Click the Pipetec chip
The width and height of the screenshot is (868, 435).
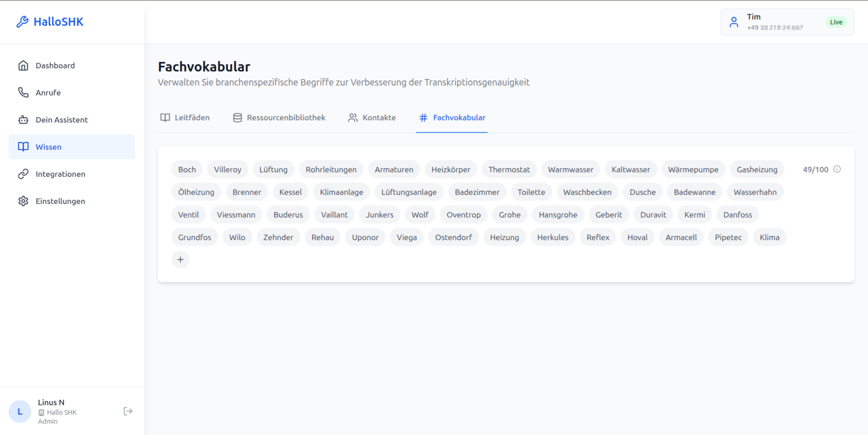(x=728, y=237)
